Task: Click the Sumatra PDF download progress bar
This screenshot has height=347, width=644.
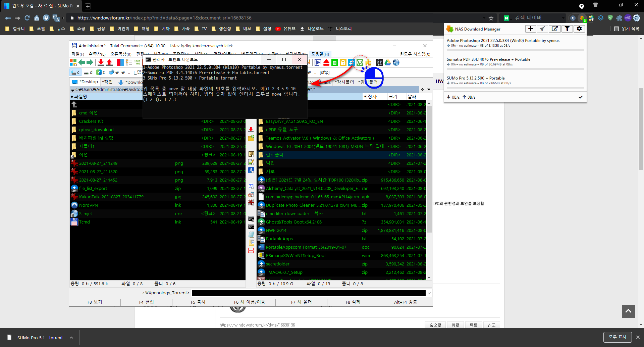Action: point(515,69)
